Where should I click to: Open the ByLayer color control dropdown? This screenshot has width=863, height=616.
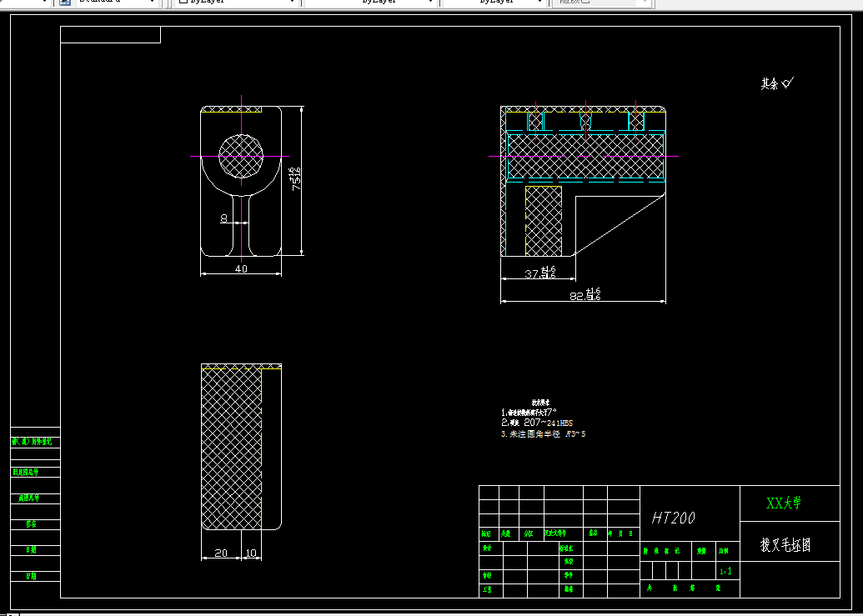[x=237, y=3]
